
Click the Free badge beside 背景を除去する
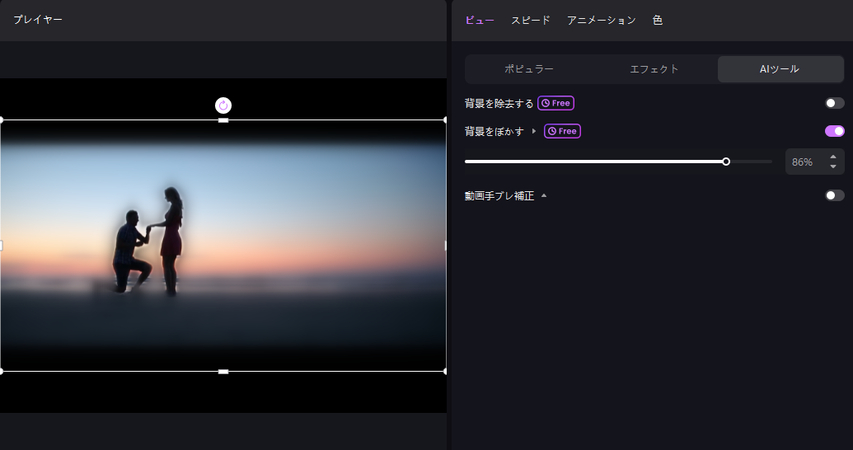coord(556,103)
